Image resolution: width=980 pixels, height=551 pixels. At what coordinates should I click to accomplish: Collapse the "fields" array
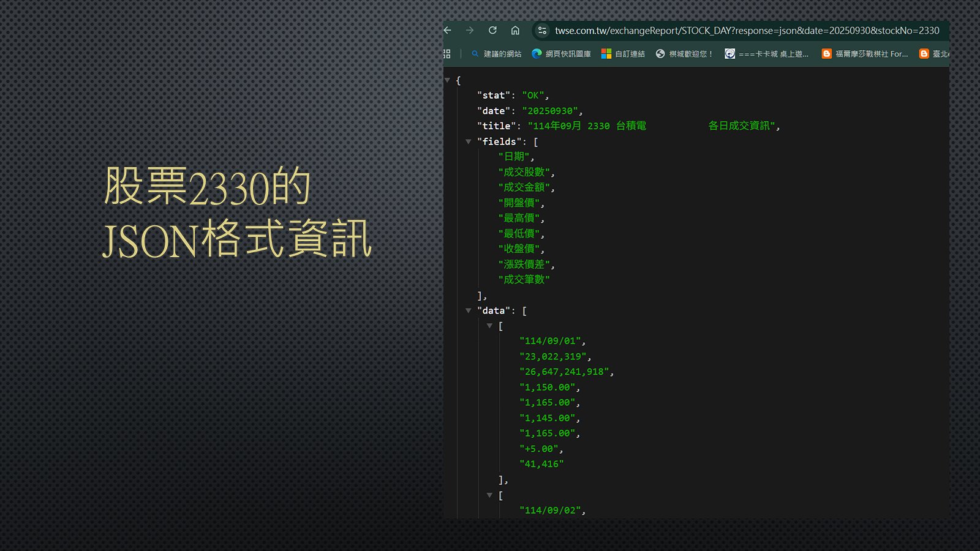point(469,141)
